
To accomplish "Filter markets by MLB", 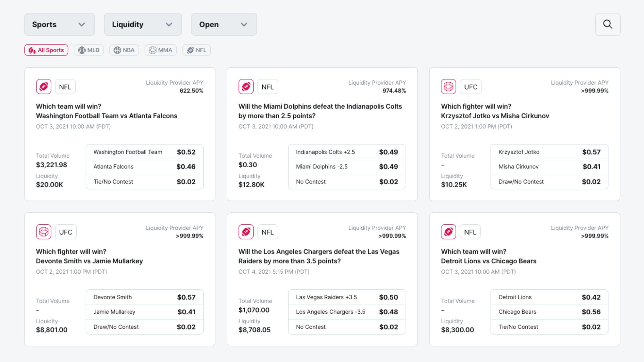I will coord(89,50).
